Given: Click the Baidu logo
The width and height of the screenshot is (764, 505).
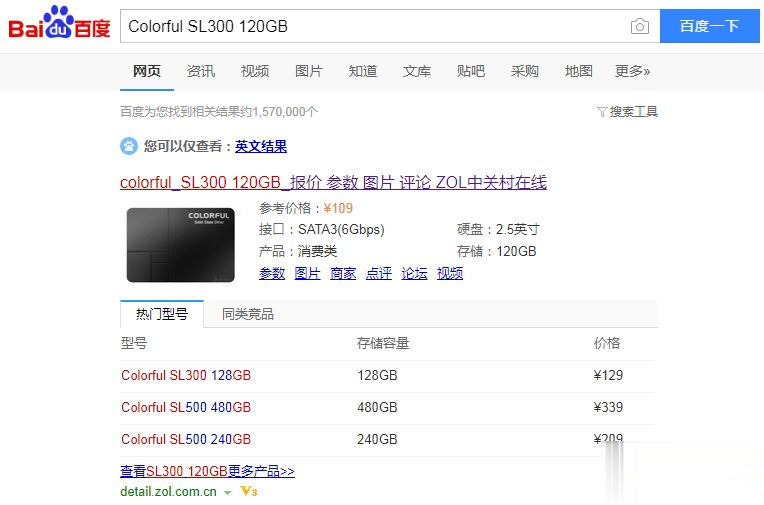Looking at the screenshot, I should (x=59, y=23).
